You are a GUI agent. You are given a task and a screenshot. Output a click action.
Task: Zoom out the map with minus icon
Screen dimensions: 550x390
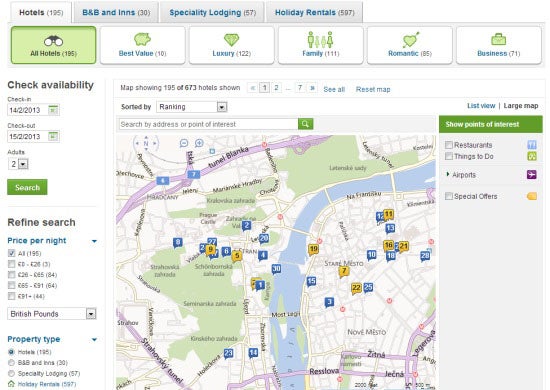tap(184, 143)
